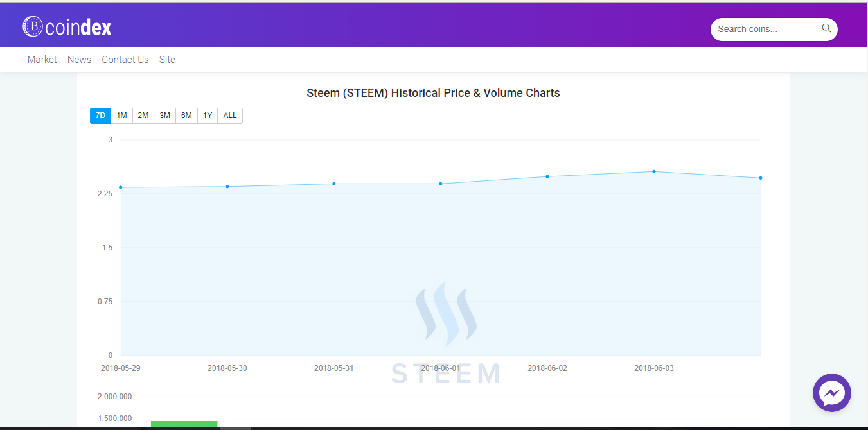Go to Contact Us page
The height and width of the screenshot is (430, 868).
tap(125, 60)
